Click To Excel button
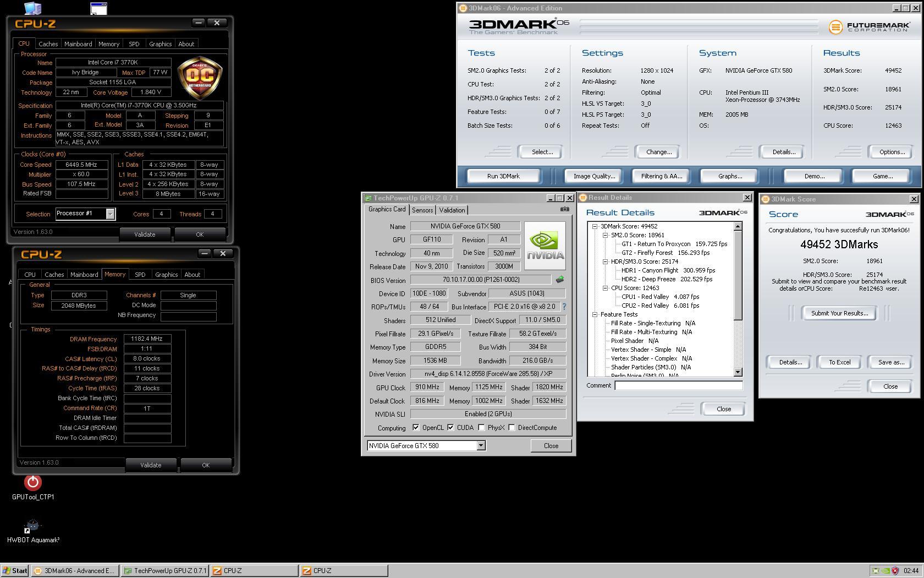The width and height of the screenshot is (924, 578). 839,362
